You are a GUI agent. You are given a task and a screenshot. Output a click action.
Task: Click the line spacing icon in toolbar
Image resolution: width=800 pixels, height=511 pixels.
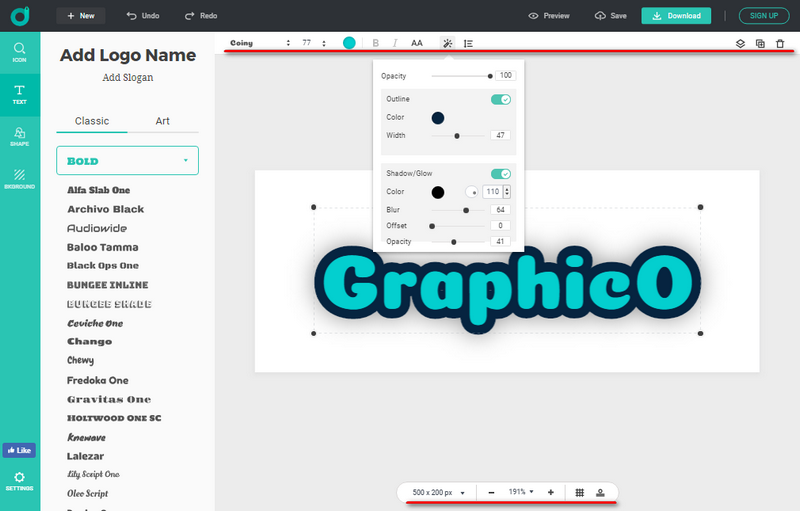(469, 43)
